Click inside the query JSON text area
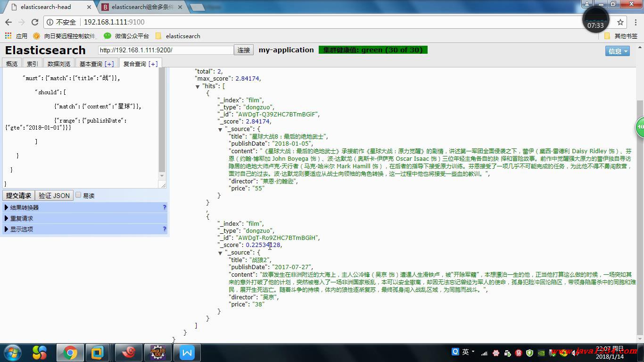 pos(80,127)
